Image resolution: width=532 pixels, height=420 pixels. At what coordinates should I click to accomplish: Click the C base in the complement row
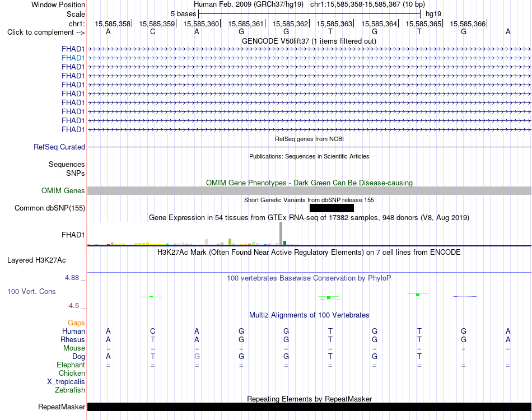(x=153, y=31)
